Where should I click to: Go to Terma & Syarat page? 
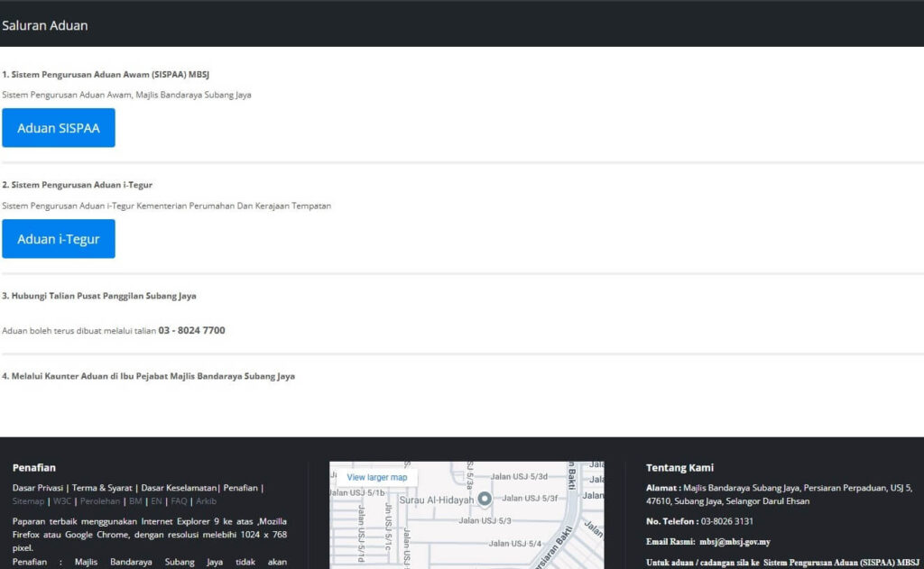point(102,488)
